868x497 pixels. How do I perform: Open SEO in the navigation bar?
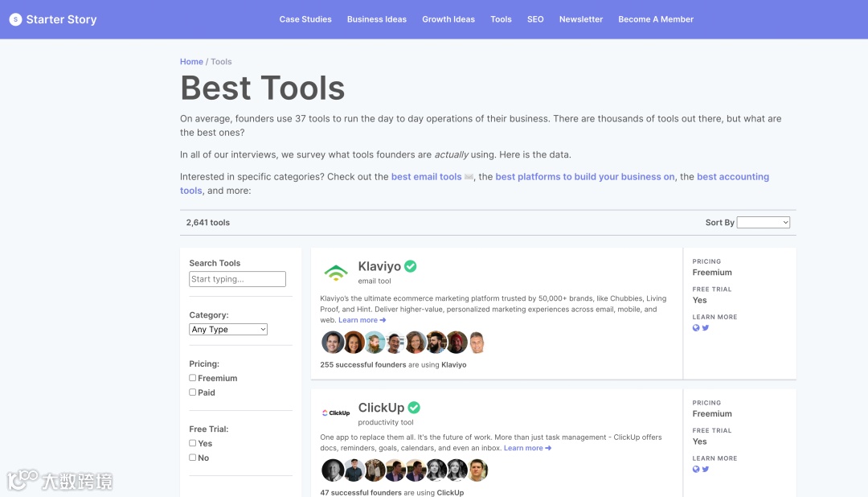tap(535, 19)
